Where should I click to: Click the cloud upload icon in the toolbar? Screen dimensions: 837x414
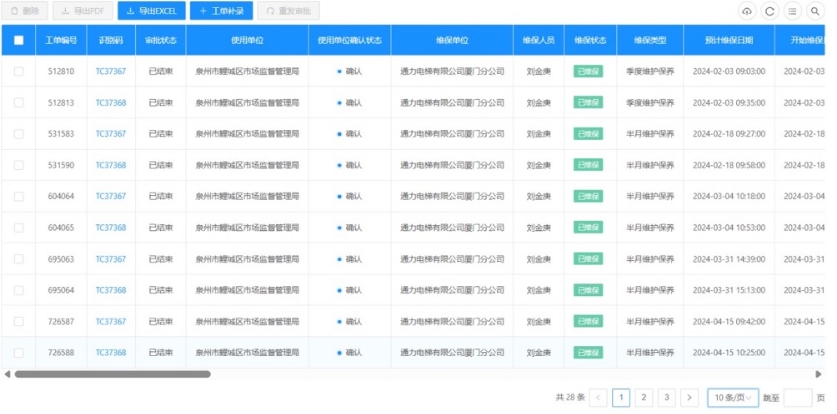(x=747, y=11)
